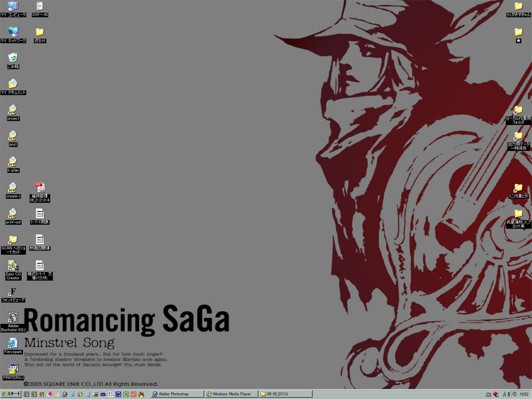Click the keyboard icon in system tray
This screenshot has width=532, height=399.
(x=488, y=395)
